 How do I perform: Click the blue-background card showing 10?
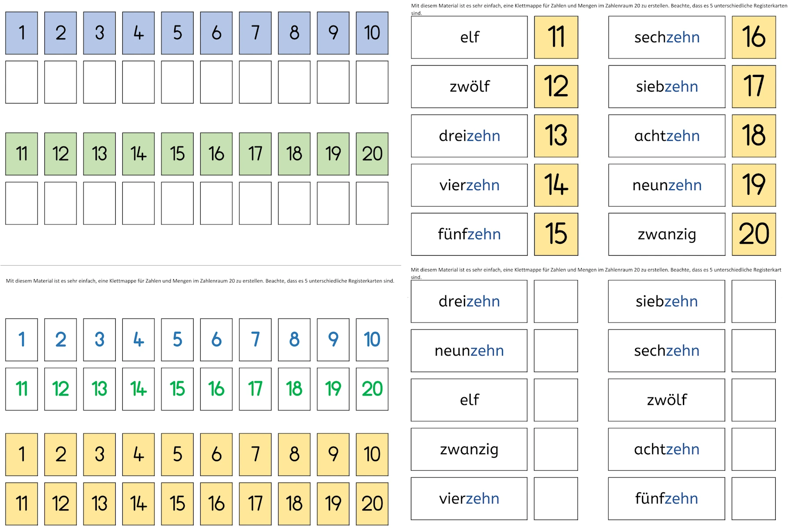[372, 33]
